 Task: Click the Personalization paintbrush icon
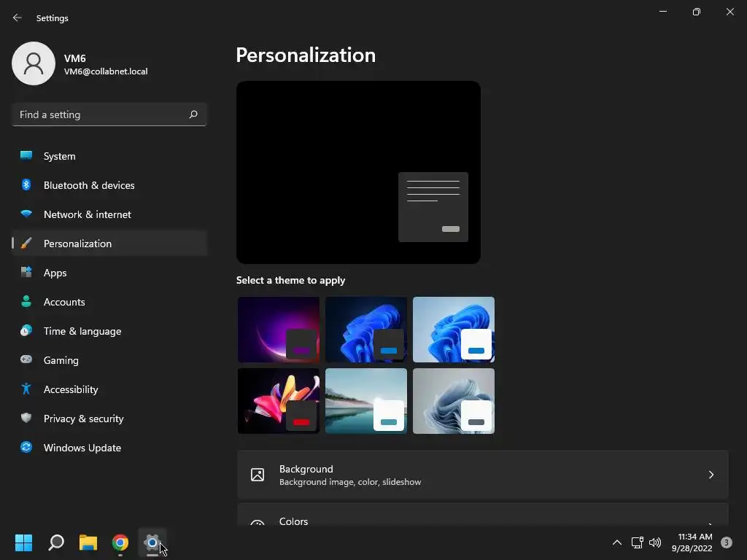click(x=26, y=244)
